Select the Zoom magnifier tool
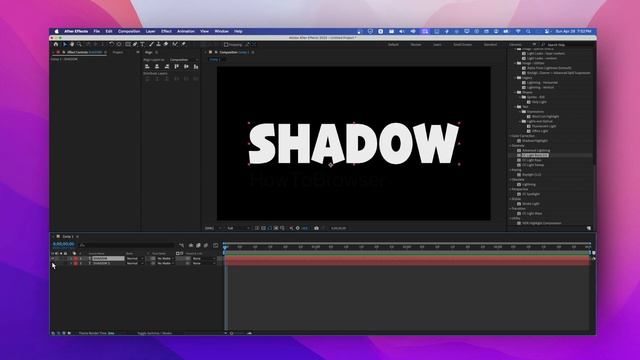The image size is (640, 360). tap(79, 44)
